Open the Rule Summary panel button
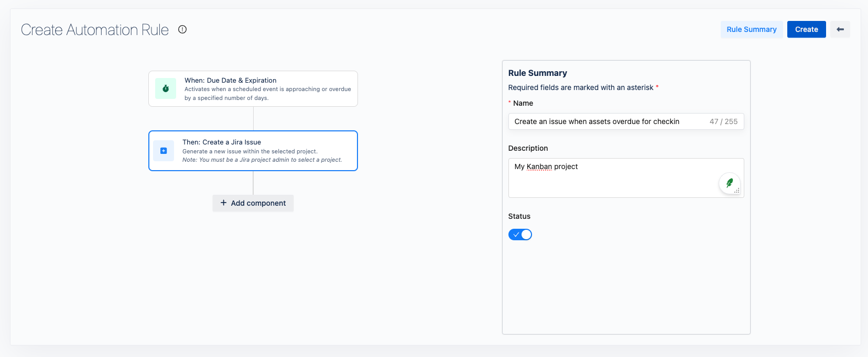 (x=751, y=29)
